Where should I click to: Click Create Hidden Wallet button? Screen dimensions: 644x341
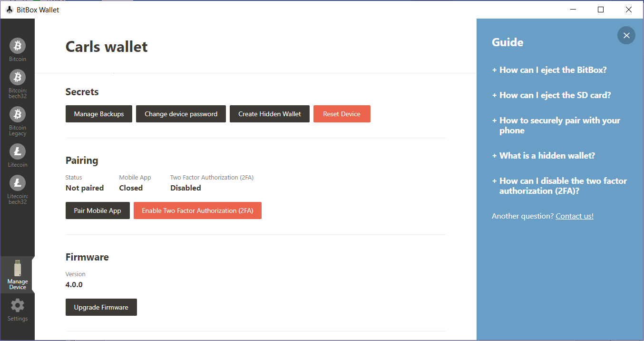point(270,114)
